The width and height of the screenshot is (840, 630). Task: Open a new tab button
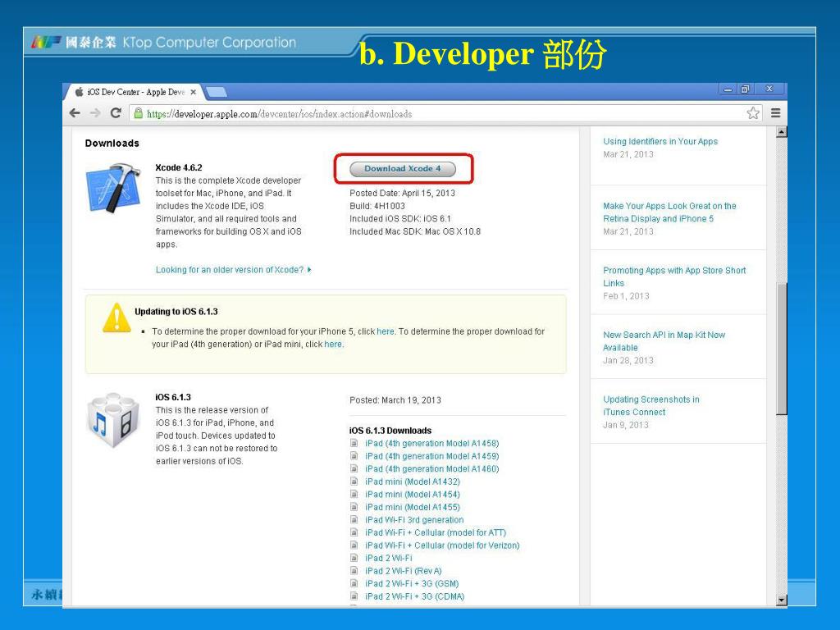(x=217, y=92)
